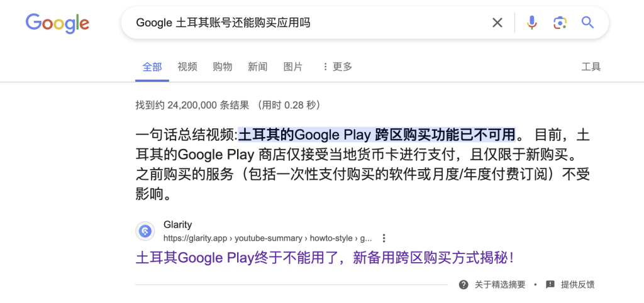This screenshot has width=644, height=303.
Task: Click the Glarity site favicon
Action: (145, 231)
